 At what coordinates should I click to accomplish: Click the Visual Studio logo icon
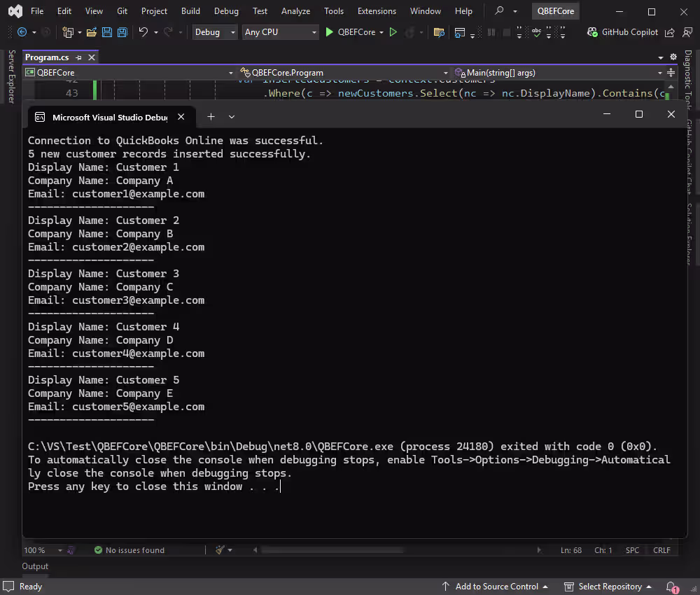click(x=15, y=11)
